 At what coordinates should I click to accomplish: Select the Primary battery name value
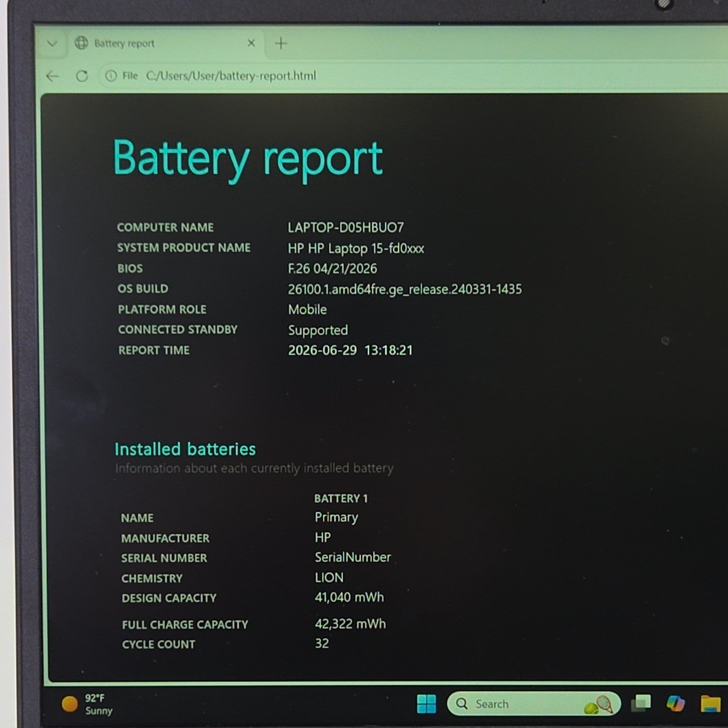coord(336,517)
